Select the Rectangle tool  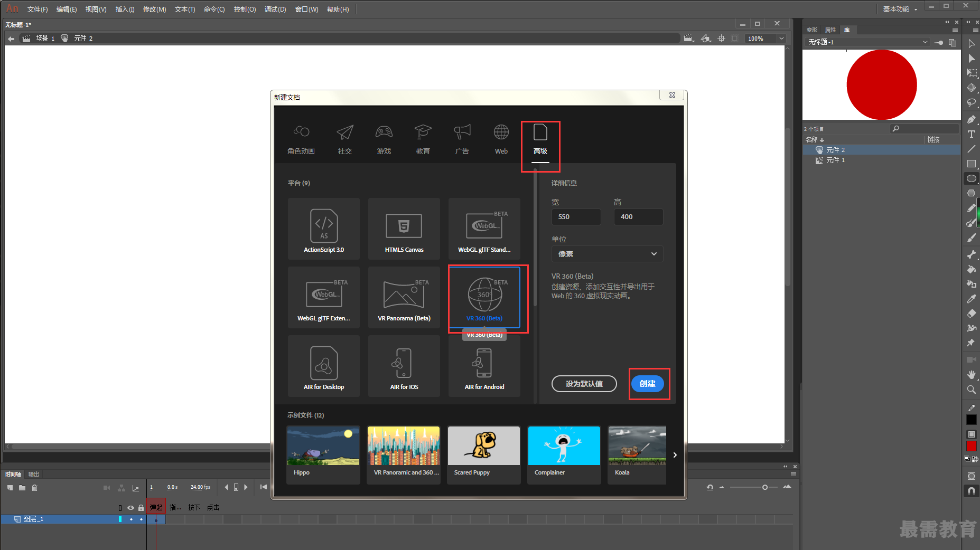coord(971,164)
